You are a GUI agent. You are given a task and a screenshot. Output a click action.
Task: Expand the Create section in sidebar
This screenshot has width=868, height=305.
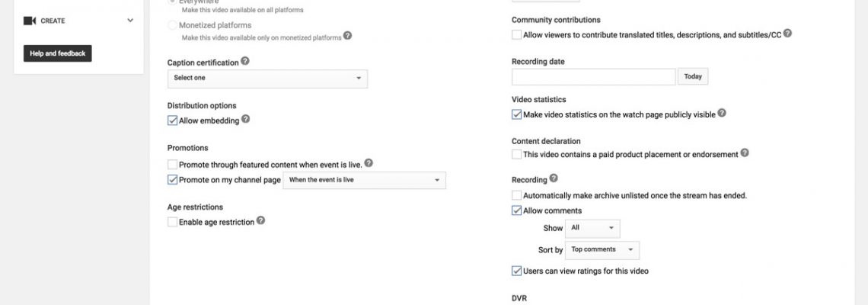point(130,21)
